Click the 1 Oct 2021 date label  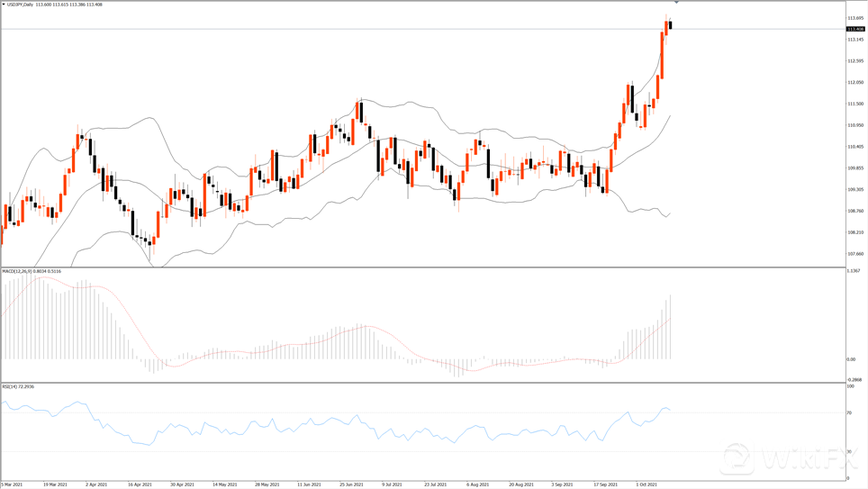[x=646, y=484]
